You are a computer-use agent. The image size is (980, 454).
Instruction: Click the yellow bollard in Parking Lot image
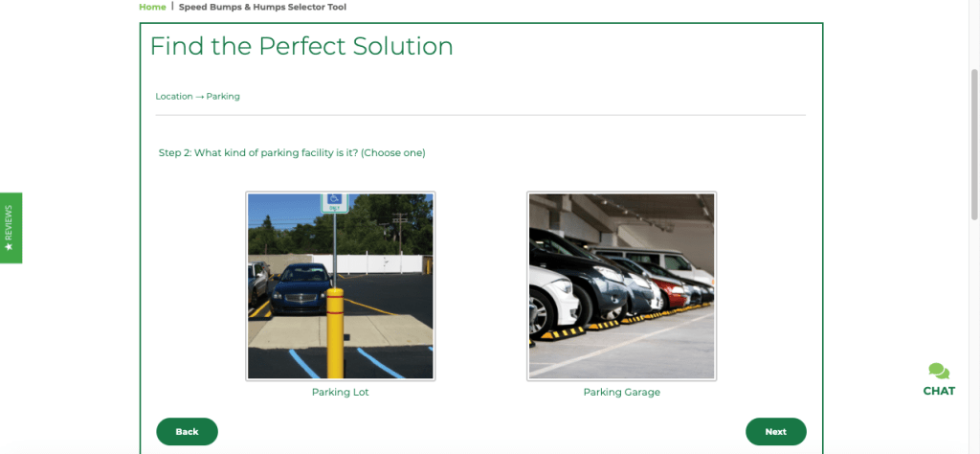point(336,332)
